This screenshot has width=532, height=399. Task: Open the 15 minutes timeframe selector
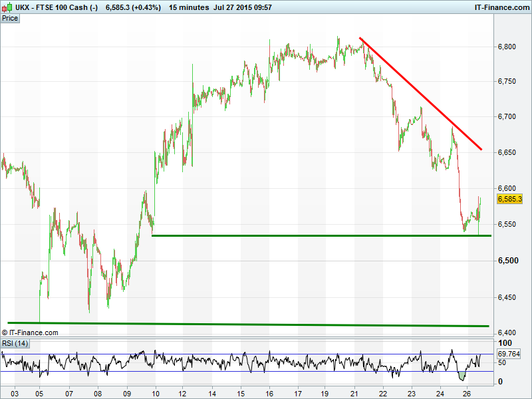(x=187, y=7)
